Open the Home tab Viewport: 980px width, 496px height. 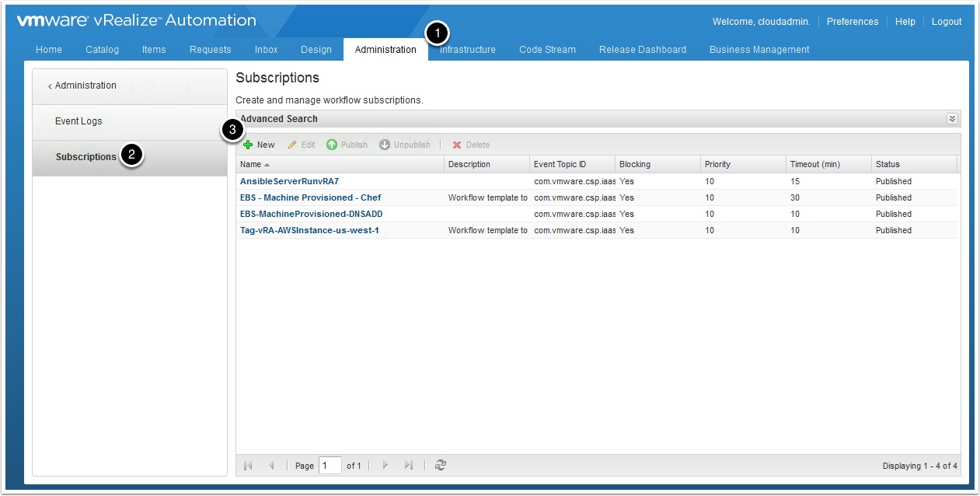point(49,50)
